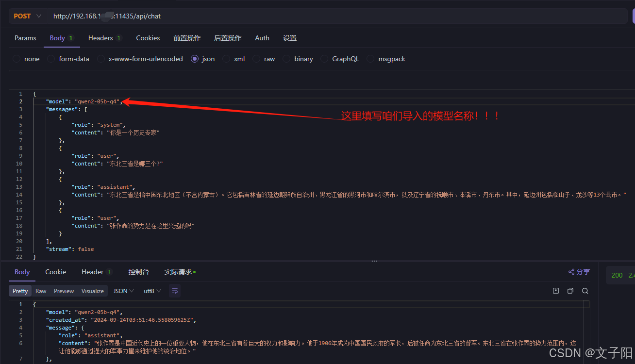Open the JSON format dropdown
The height and width of the screenshot is (364, 635).
tap(124, 291)
